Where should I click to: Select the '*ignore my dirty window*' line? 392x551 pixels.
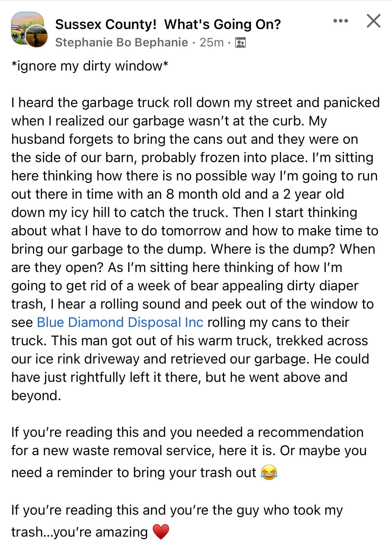(x=90, y=66)
